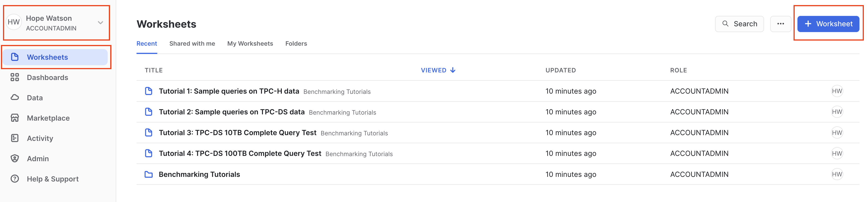Image resolution: width=868 pixels, height=202 pixels.
Task: Click the HW avatar in Tutorial 1 row
Action: (x=837, y=91)
